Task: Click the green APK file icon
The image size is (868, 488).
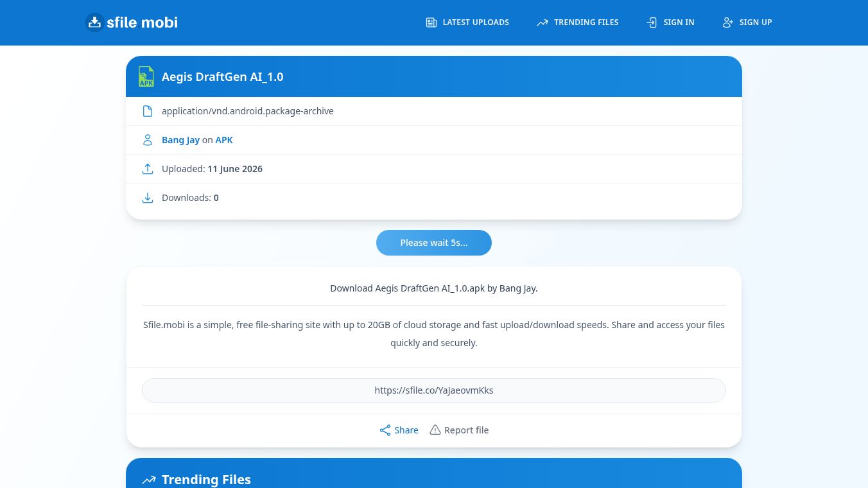Action: [x=146, y=76]
